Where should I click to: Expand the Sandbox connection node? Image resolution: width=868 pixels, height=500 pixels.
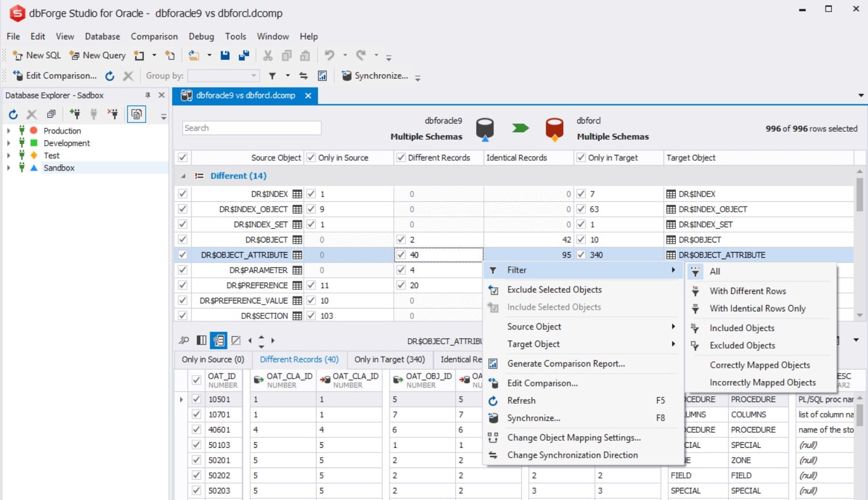coord(8,168)
